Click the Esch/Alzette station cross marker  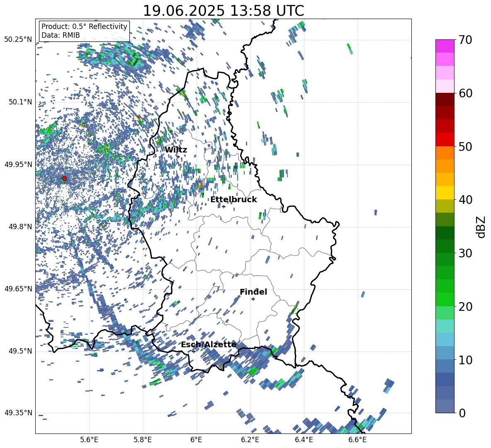coord(194,351)
